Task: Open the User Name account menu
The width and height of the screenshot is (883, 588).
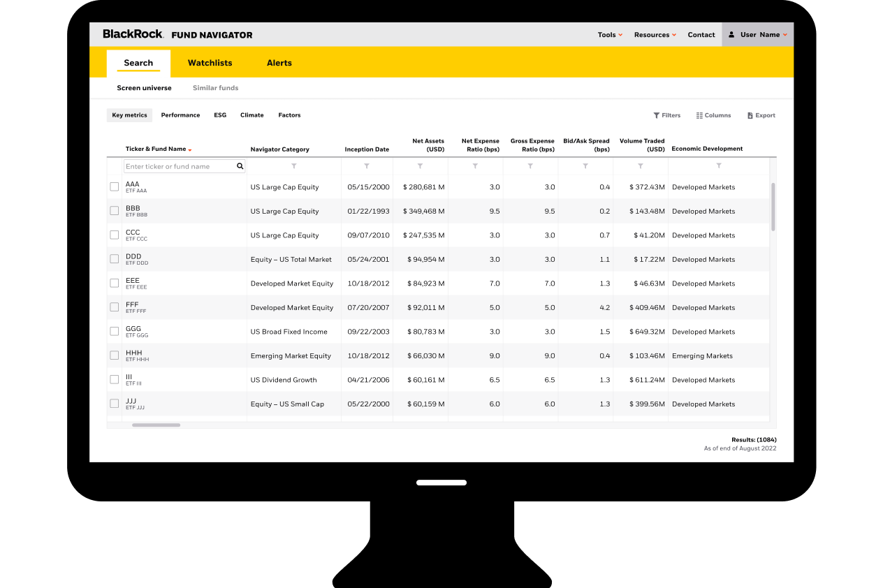Action: pos(758,35)
